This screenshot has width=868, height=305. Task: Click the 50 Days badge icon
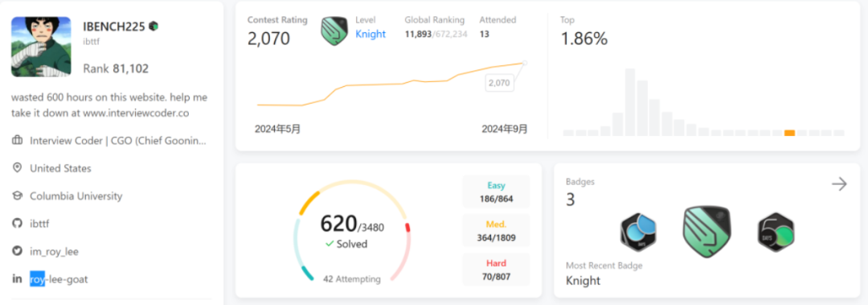tap(776, 233)
